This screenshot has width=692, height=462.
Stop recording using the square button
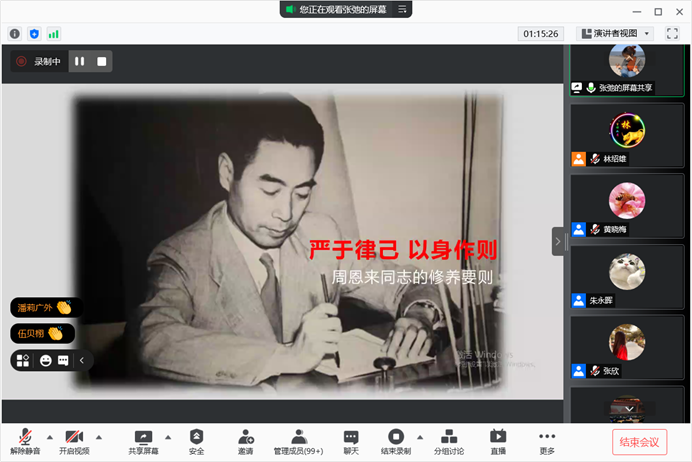101,61
